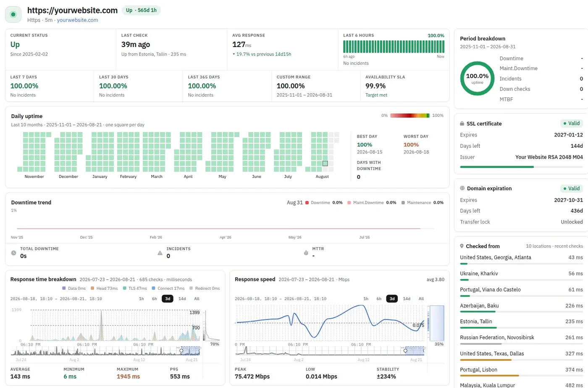This screenshot has height=388, width=588.
Task: Click the Valid badge on Domain expiration
Action: click(x=572, y=189)
